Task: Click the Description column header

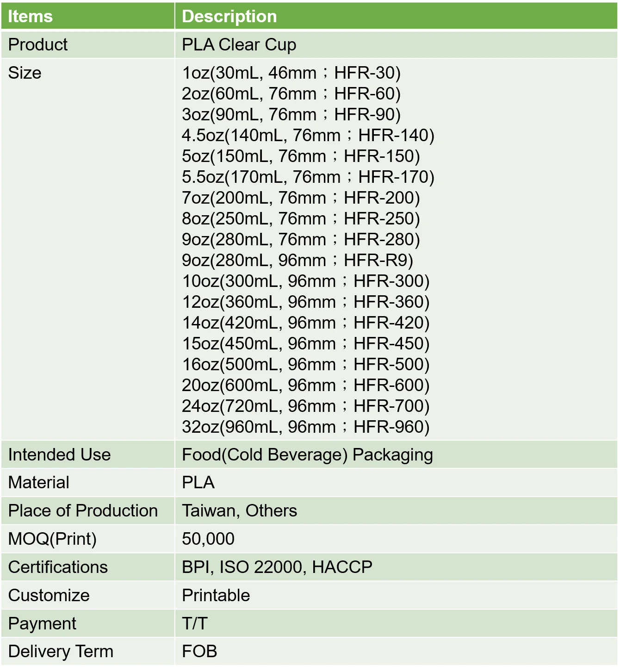Action: coord(229,17)
